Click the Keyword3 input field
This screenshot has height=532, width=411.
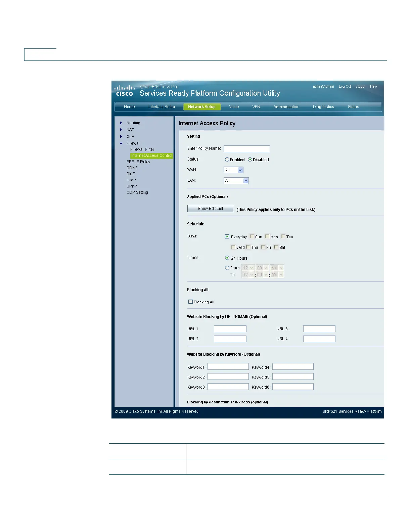coord(228,387)
